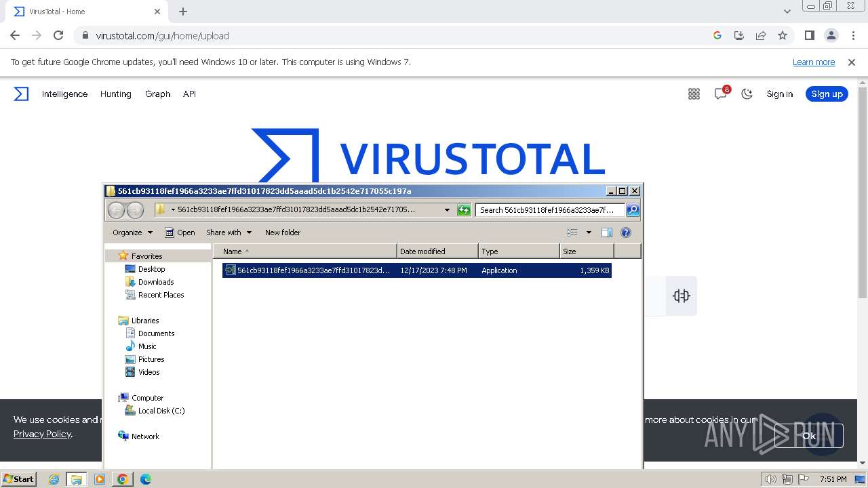Open Explorer help icon

tap(626, 232)
